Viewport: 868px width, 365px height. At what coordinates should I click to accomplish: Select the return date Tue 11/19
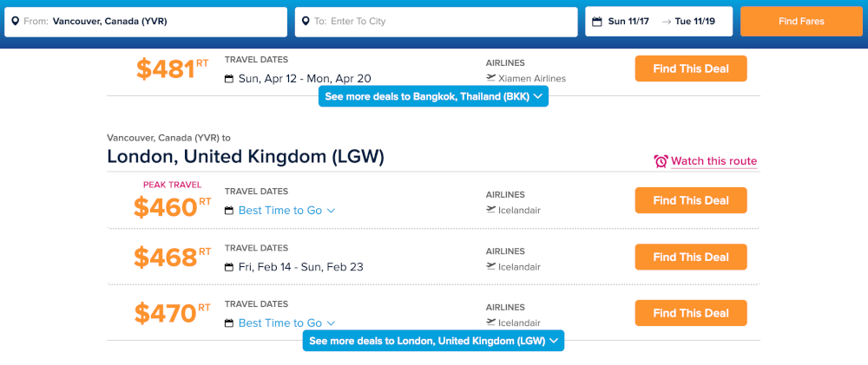click(694, 22)
